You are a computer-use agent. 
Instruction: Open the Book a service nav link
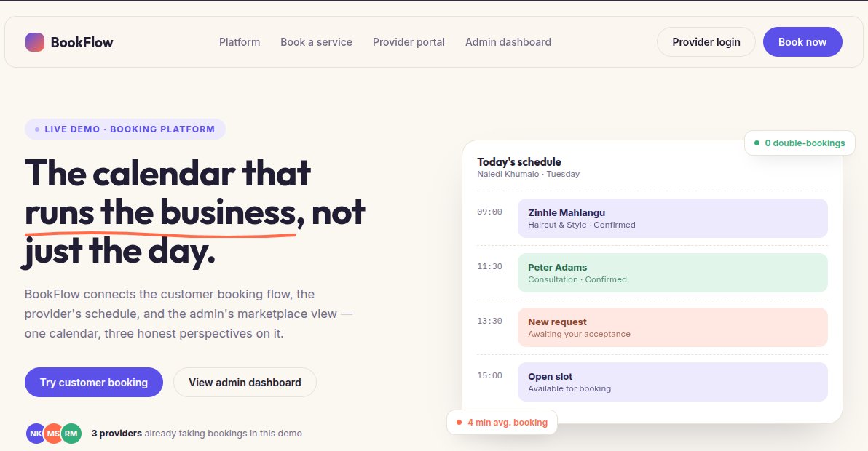coord(316,42)
